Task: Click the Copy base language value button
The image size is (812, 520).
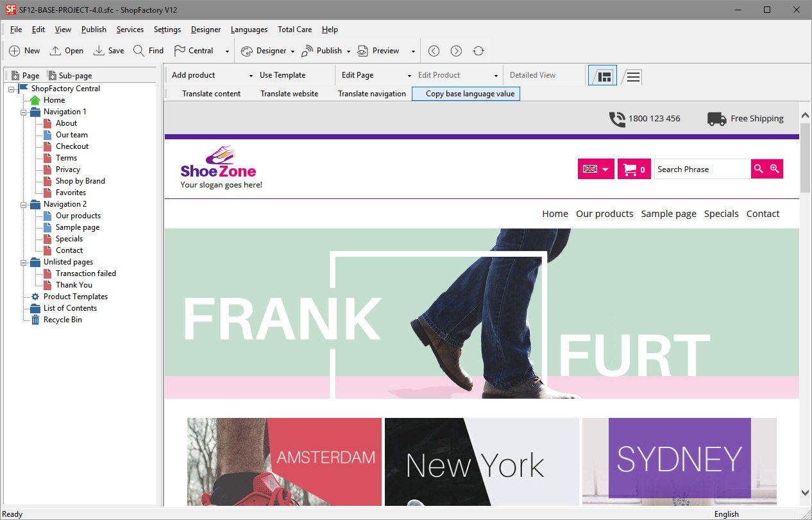Action: tap(466, 94)
